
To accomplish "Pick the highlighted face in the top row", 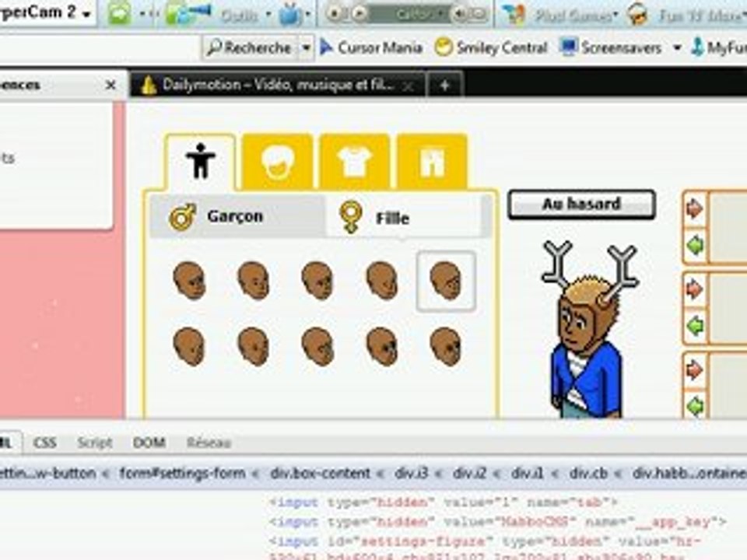I will tap(446, 282).
